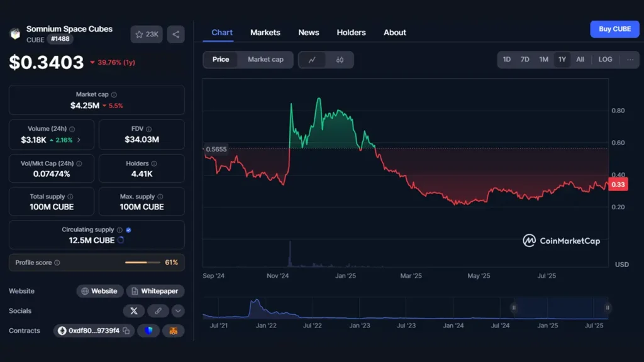
Task: Click the $34.03M FDV value
Action: click(142, 140)
